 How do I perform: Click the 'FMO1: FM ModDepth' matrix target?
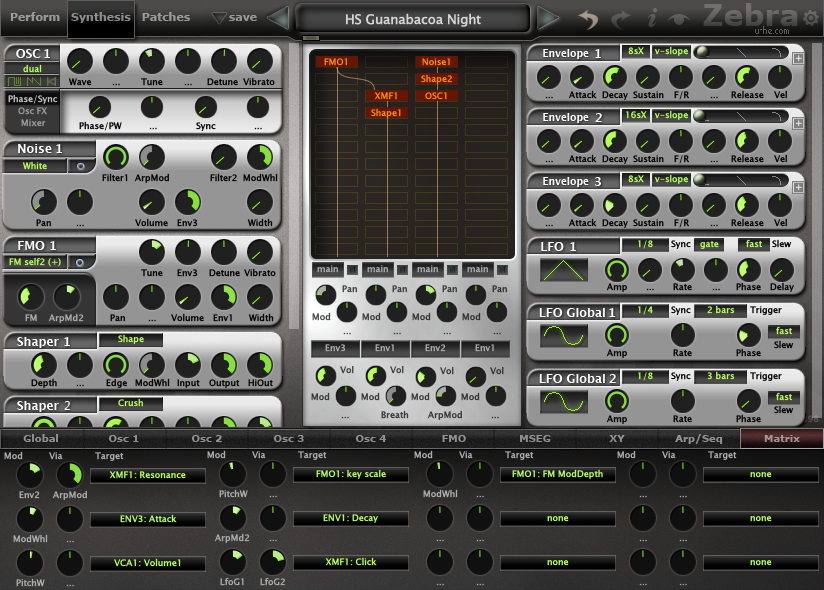[558, 474]
